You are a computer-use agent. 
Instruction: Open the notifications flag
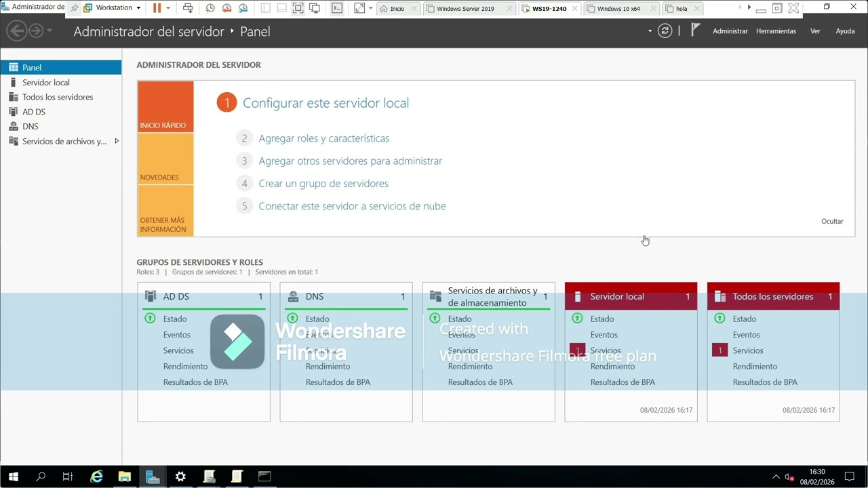[695, 30]
